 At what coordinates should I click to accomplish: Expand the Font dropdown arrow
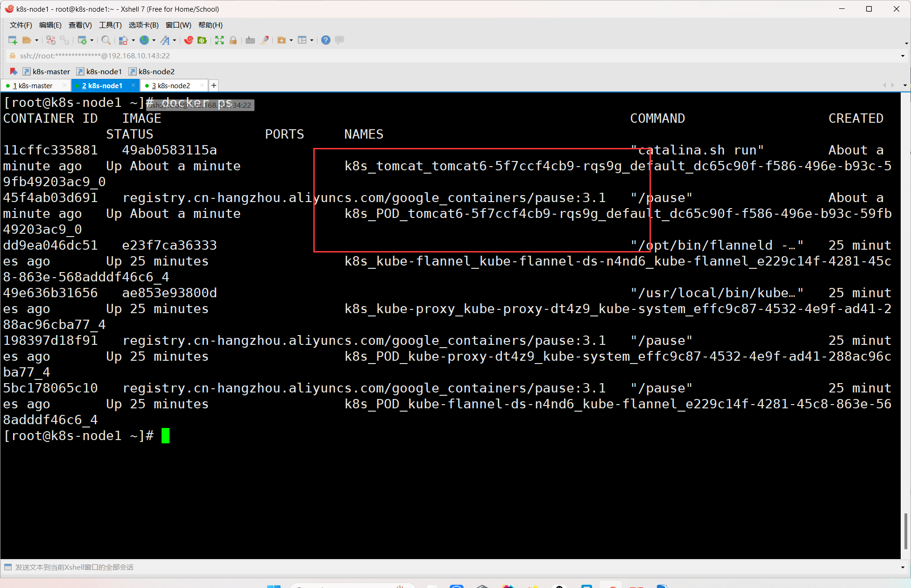click(174, 40)
